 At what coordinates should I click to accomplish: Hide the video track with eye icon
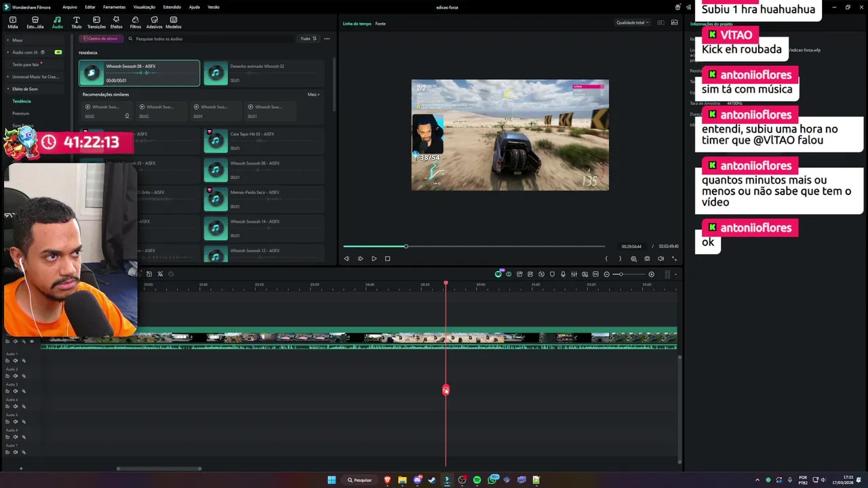tap(31, 341)
